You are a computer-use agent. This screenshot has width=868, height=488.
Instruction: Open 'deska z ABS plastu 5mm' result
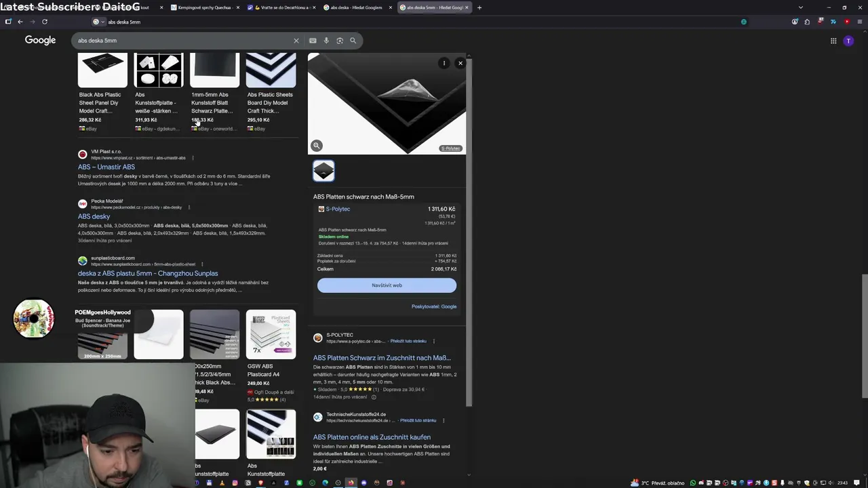pyautogui.click(x=148, y=273)
